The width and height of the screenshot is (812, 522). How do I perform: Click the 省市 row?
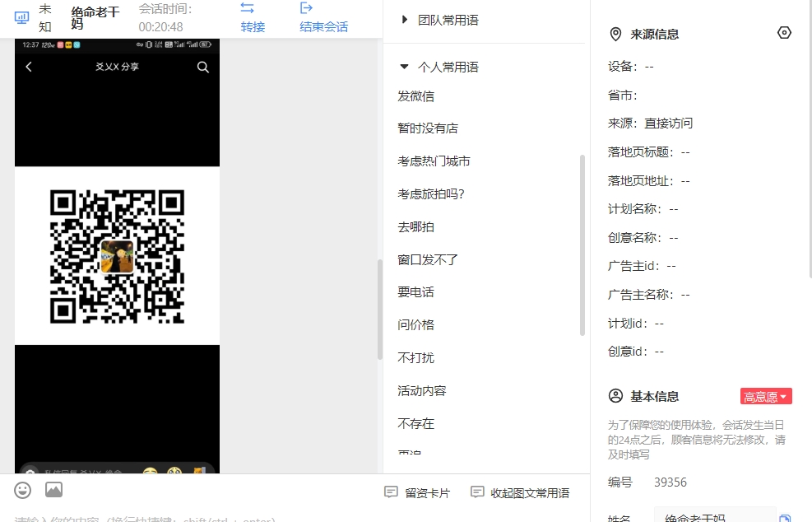pyautogui.click(x=623, y=96)
